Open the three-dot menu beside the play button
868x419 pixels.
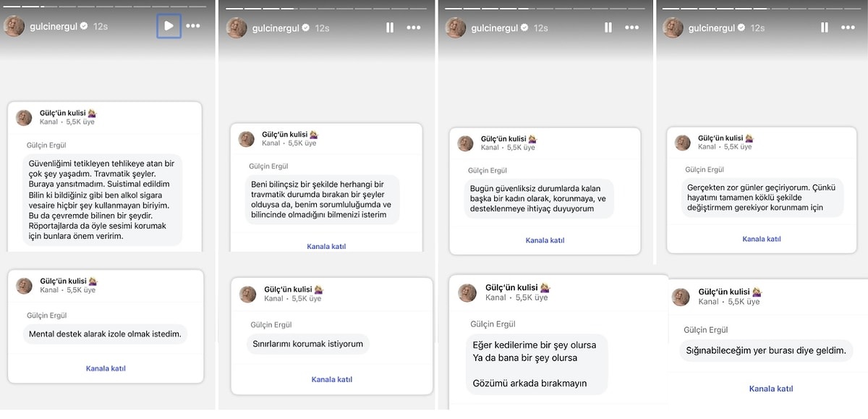(x=193, y=26)
